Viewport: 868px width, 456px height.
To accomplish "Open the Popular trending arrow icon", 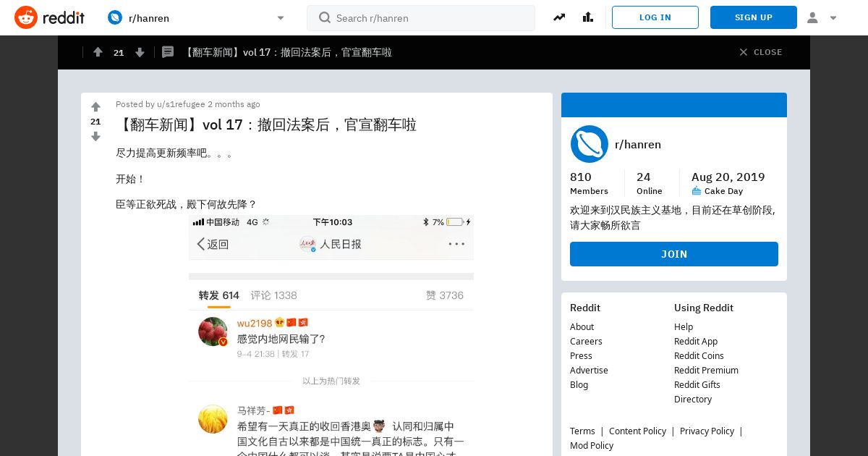I will click(559, 17).
